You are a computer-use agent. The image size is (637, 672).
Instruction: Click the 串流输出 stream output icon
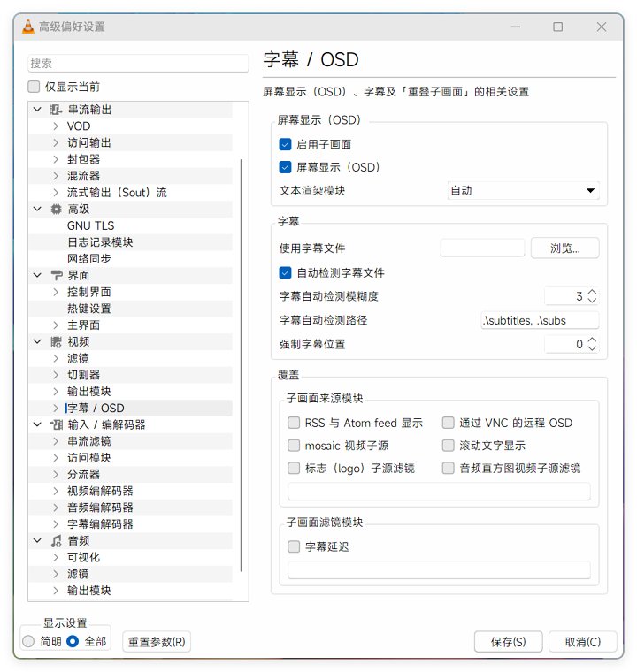[x=56, y=110]
